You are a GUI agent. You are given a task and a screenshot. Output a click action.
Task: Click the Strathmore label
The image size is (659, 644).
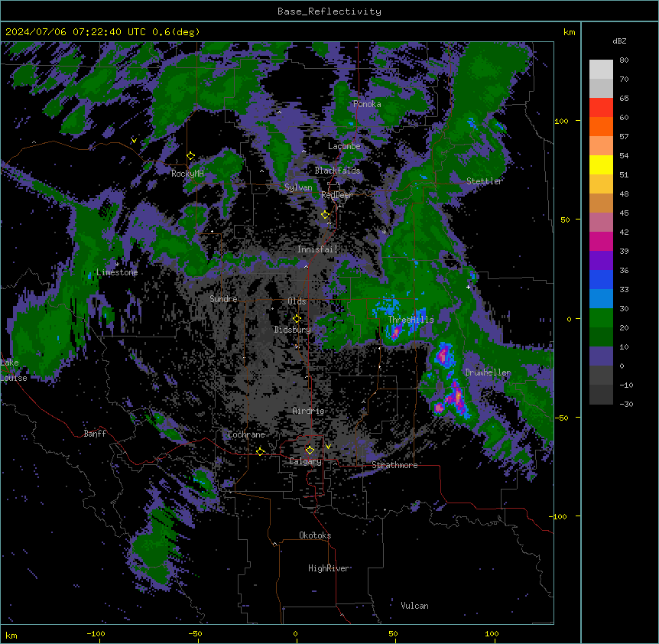point(394,465)
